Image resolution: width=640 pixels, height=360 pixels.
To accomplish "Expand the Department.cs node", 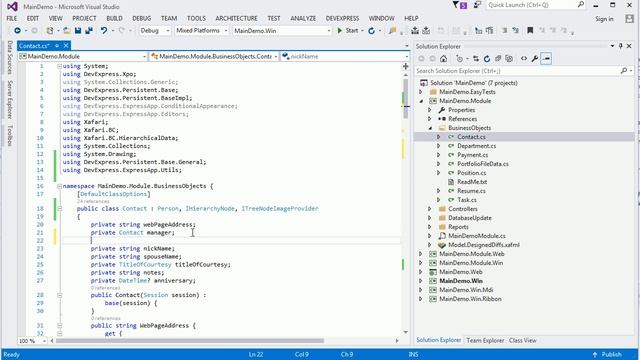I will 439,146.
